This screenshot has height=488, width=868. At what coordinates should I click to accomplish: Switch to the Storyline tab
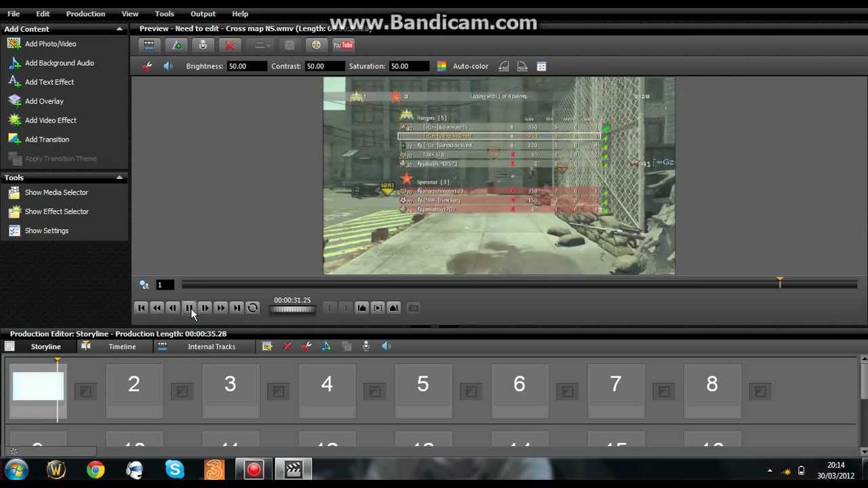[x=45, y=347]
